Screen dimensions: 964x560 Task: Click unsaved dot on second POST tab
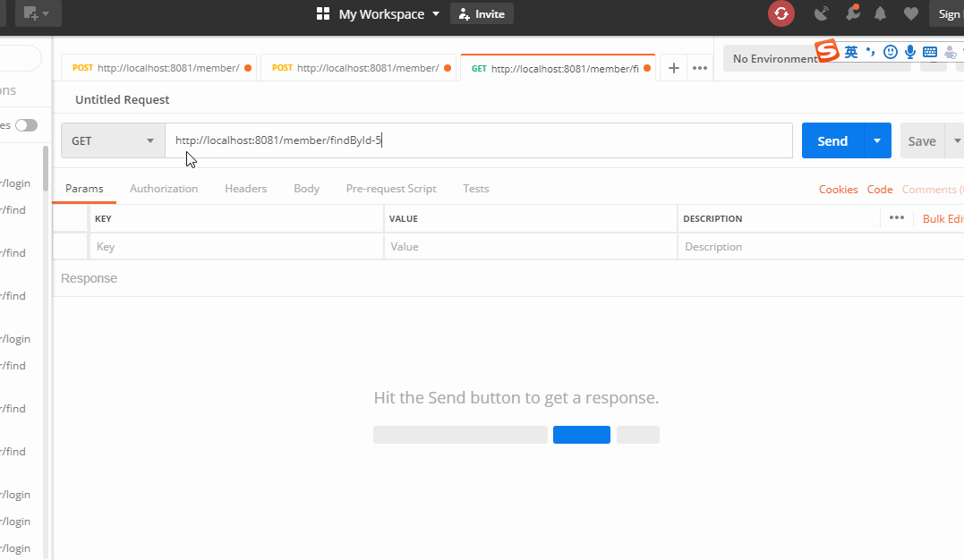tap(448, 68)
